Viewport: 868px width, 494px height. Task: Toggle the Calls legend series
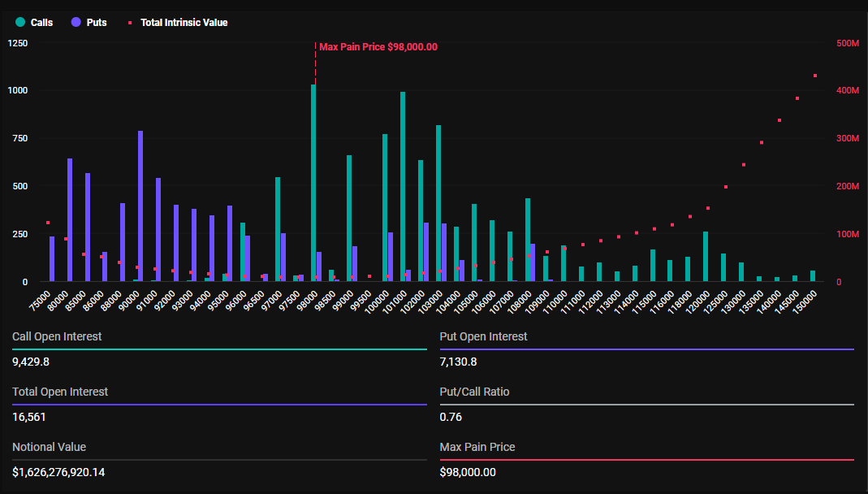click(34, 23)
